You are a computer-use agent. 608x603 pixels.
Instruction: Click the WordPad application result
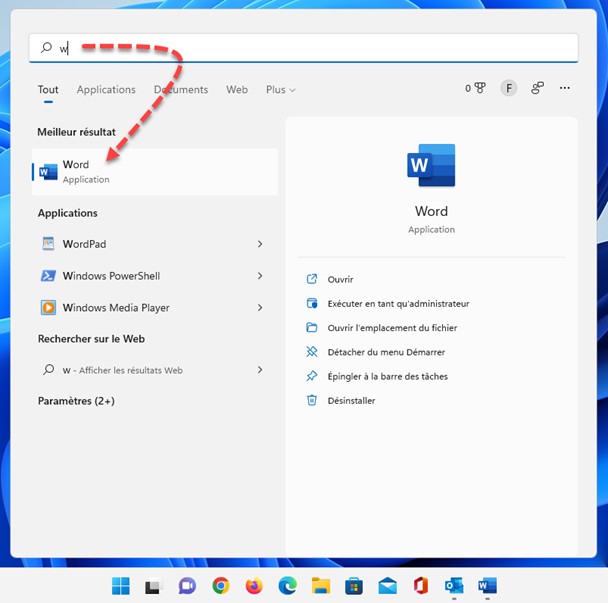(x=84, y=244)
